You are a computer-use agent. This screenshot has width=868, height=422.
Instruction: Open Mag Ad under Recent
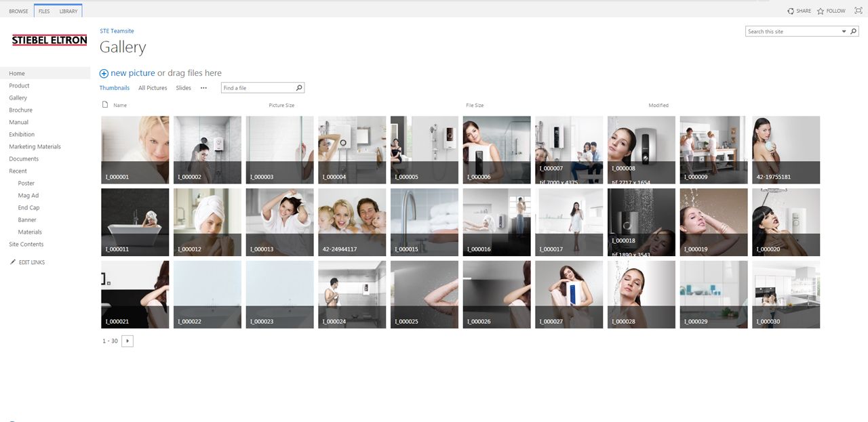[28, 195]
